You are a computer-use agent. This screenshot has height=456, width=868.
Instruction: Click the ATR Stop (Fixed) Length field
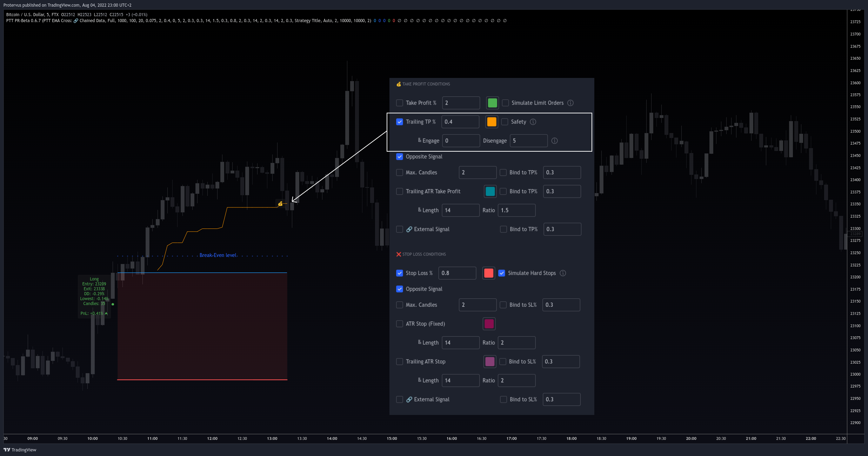pyautogui.click(x=460, y=343)
